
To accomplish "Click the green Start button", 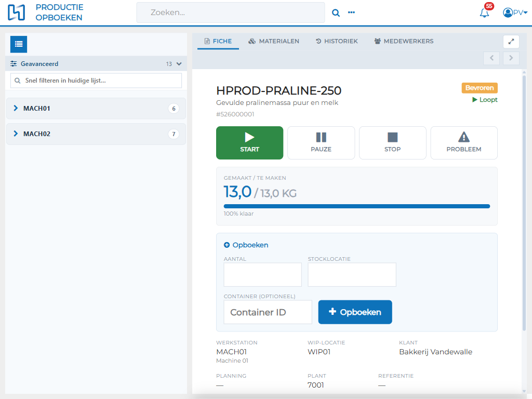I will pos(250,143).
